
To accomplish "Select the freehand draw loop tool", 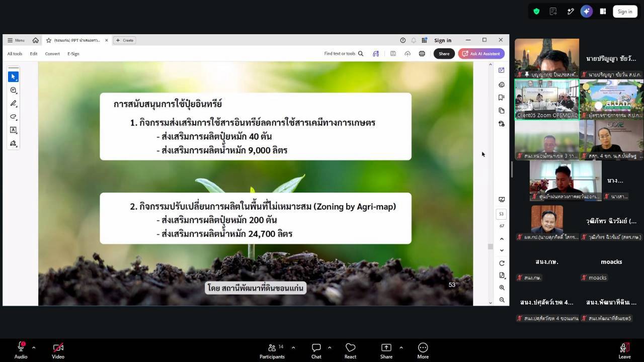I will [x=14, y=117].
